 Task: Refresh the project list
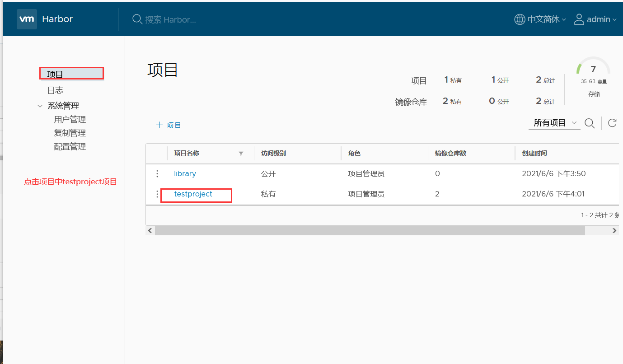pyautogui.click(x=612, y=122)
